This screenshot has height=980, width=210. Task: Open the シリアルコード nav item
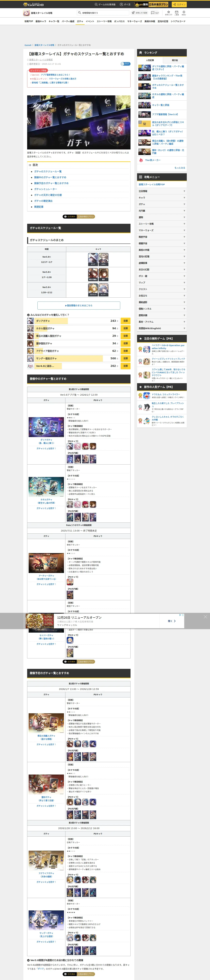178,21
